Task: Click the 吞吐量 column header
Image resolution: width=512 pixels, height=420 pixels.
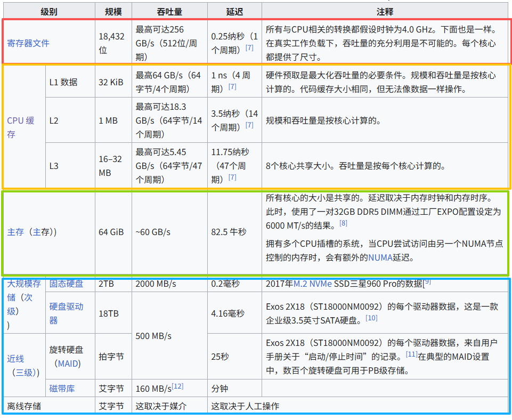Action: (x=169, y=12)
